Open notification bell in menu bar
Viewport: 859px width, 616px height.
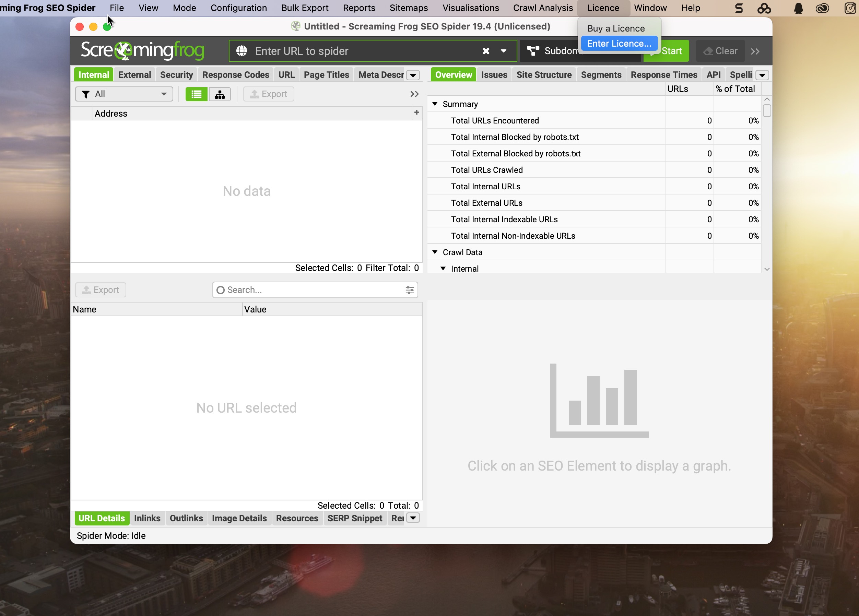pyautogui.click(x=798, y=8)
